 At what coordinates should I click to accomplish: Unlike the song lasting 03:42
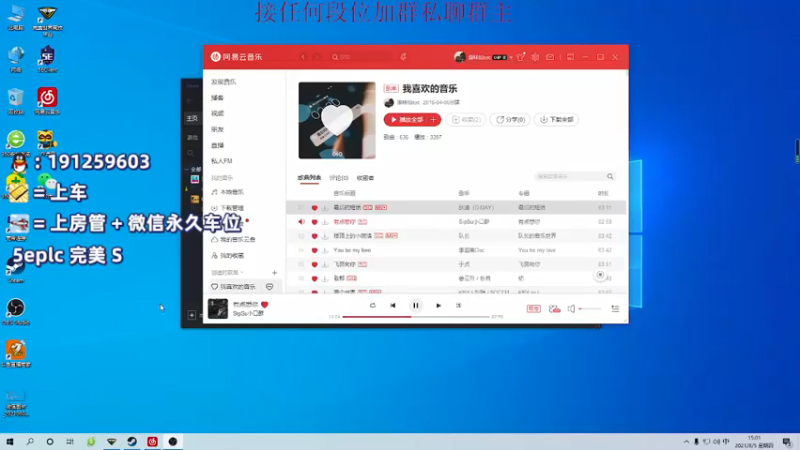click(x=314, y=236)
